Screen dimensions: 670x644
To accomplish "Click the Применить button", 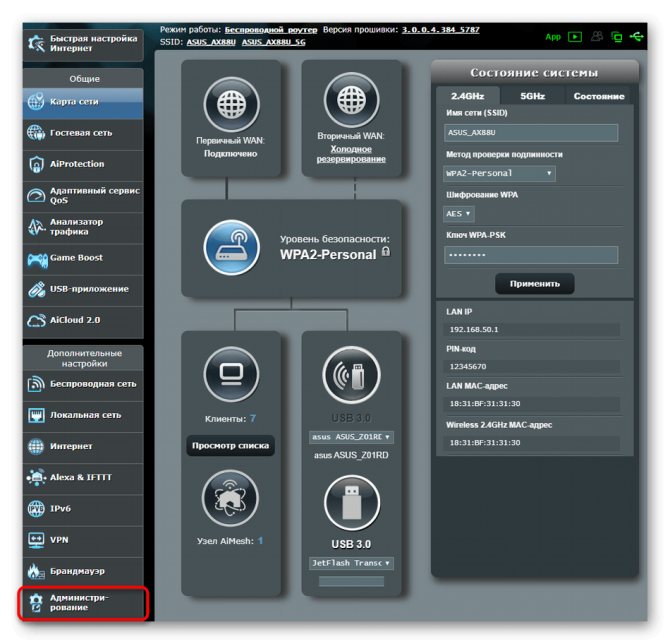I will (x=535, y=284).
